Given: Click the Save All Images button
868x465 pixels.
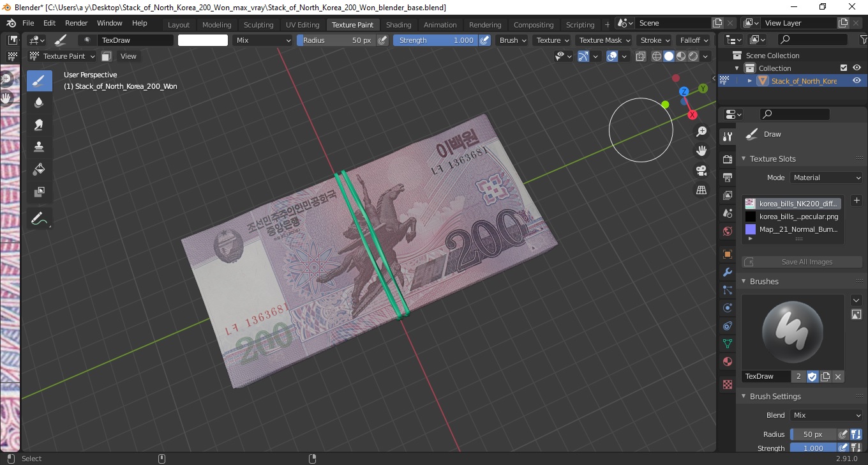Looking at the screenshot, I should click(x=802, y=262).
